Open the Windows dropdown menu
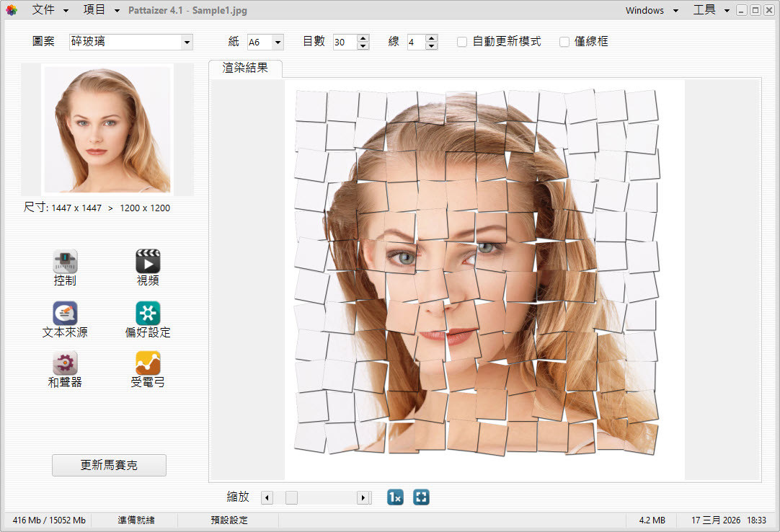Image resolution: width=780 pixels, height=532 pixels. pos(651,10)
